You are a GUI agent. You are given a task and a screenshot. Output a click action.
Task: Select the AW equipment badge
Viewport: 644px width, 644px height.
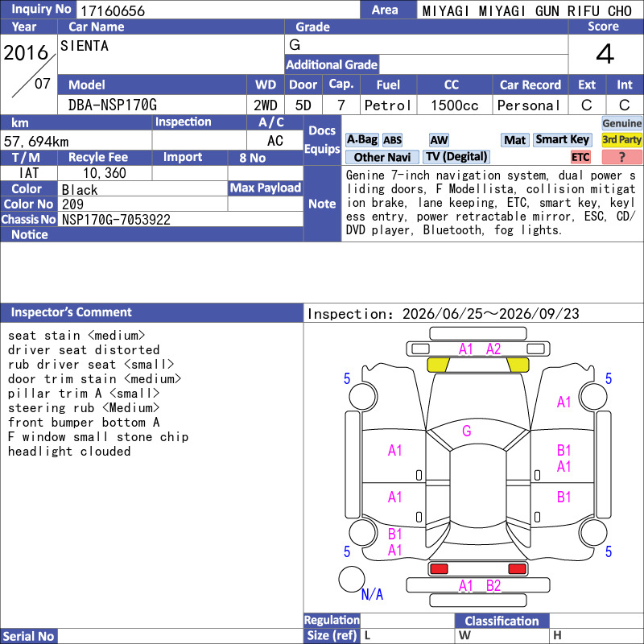pyautogui.click(x=439, y=140)
